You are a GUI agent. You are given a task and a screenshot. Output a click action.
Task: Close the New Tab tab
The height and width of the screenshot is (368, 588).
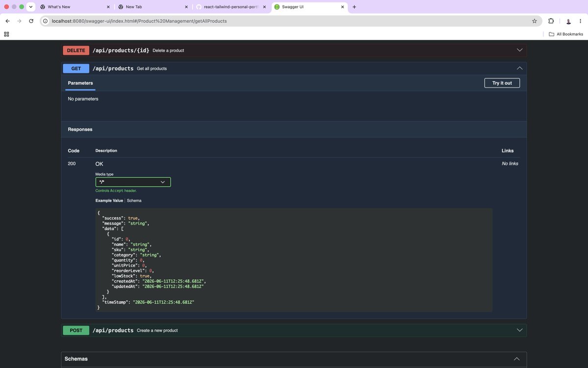(x=186, y=7)
